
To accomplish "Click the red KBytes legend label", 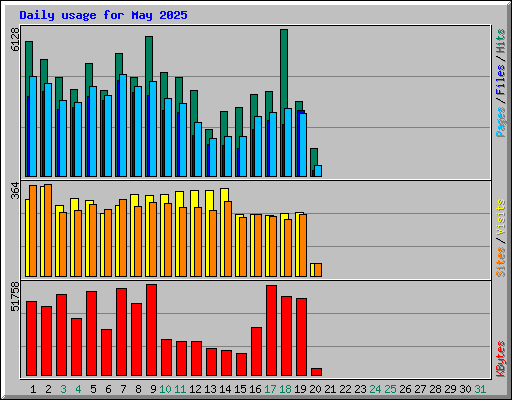I will click(x=501, y=359).
